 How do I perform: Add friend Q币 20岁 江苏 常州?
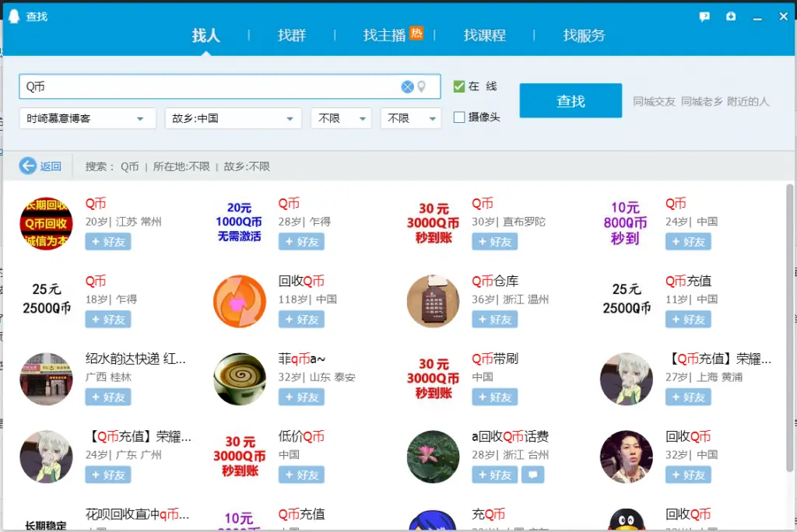point(108,242)
